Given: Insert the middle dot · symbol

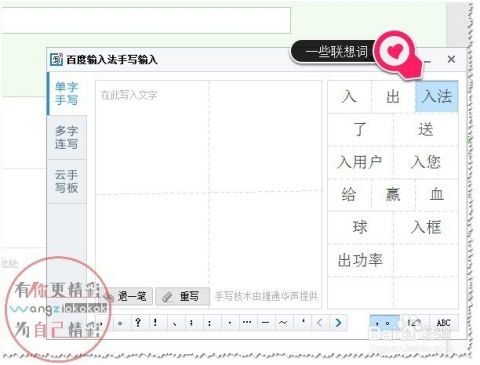Looking at the screenshot, I should pyautogui.click(x=229, y=323).
